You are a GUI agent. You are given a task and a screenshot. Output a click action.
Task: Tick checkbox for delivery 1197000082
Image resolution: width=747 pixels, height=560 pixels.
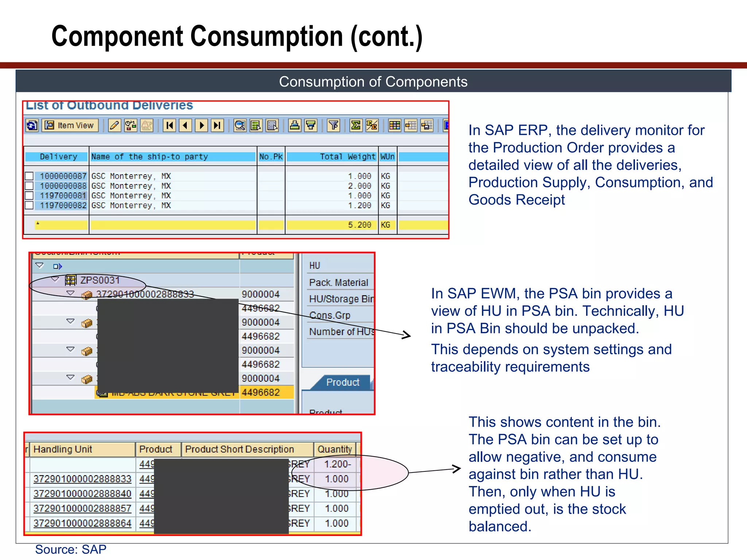[29, 206]
